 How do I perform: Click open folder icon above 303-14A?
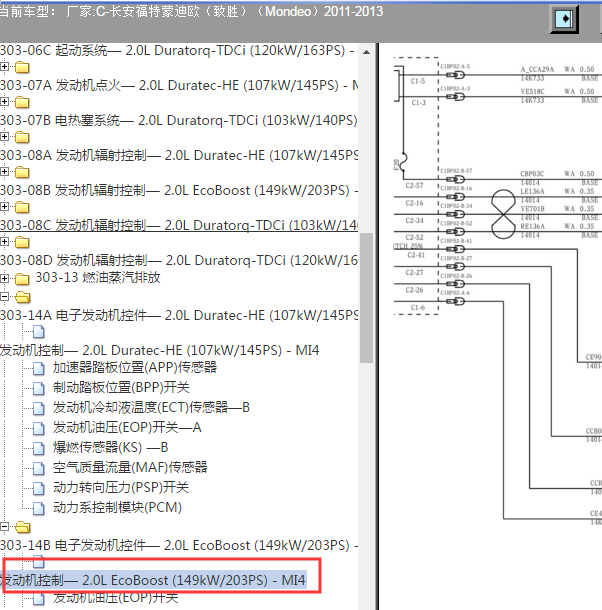click(x=23, y=297)
